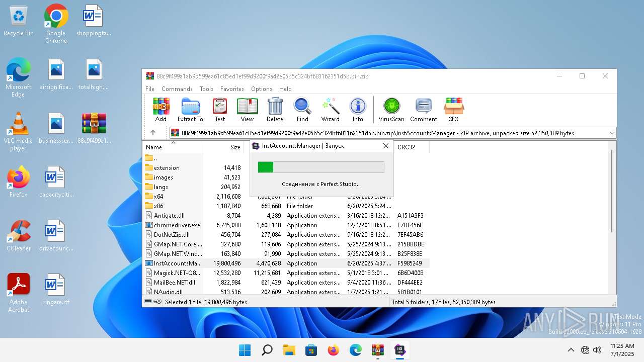644x362 pixels.
Task: Open Adobe Acrobat desktop shortcut
Action: tap(19, 293)
